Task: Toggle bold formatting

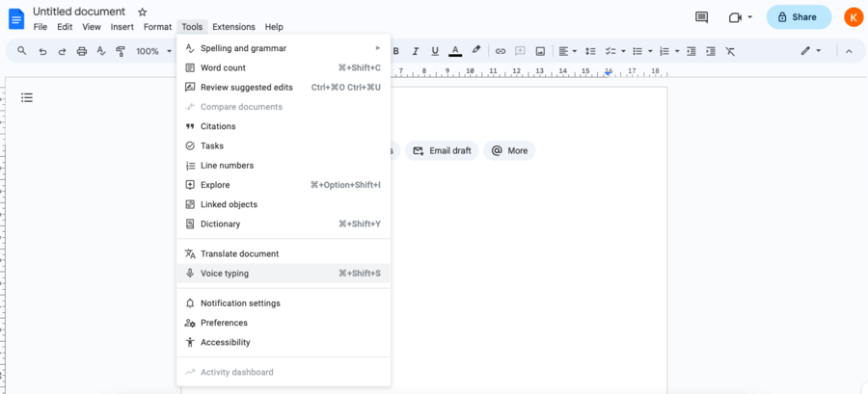Action: click(395, 51)
